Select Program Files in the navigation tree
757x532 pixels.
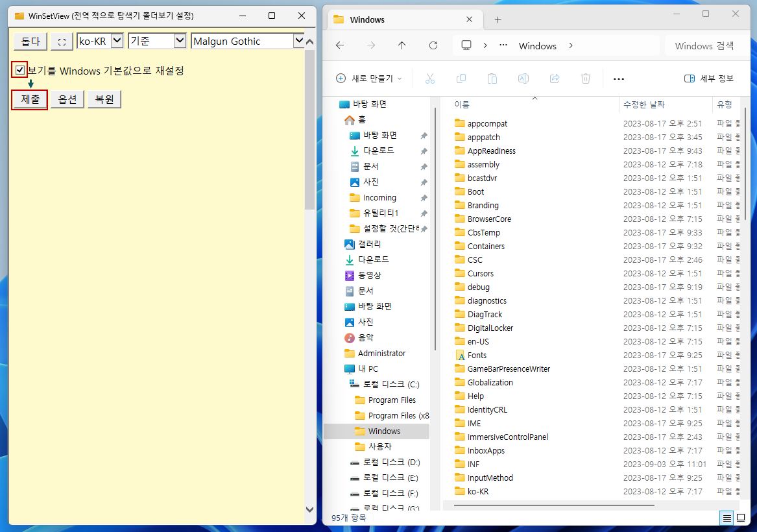(385, 400)
